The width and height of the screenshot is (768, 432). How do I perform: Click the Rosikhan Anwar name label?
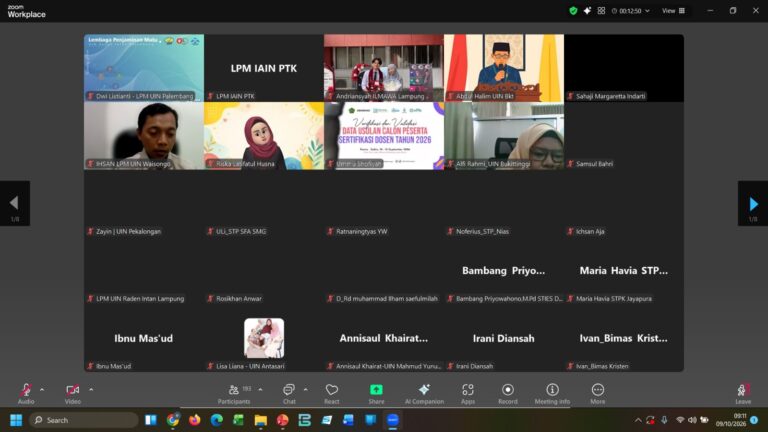[239, 299]
